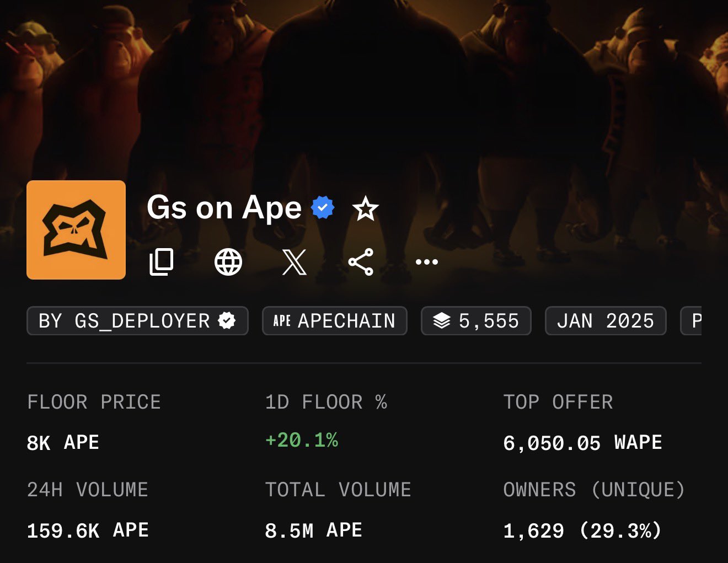Image resolution: width=728 pixels, height=563 pixels.
Task: Click the copy contract address icon
Action: click(x=162, y=262)
